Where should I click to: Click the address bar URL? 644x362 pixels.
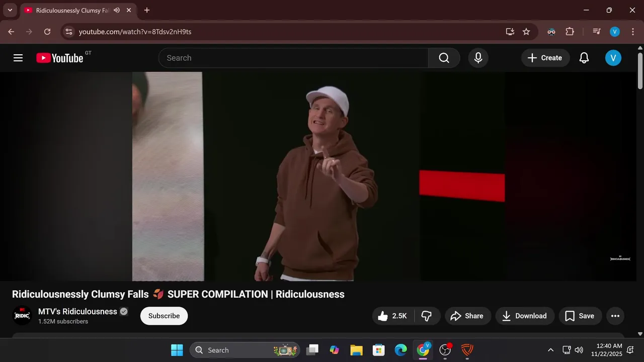[x=135, y=32]
